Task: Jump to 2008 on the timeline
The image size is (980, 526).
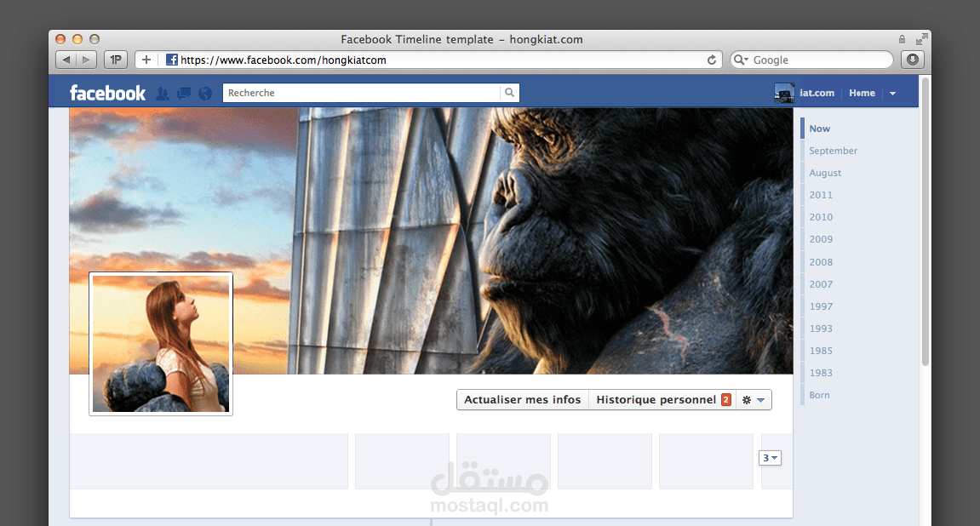Action: pyautogui.click(x=821, y=262)
